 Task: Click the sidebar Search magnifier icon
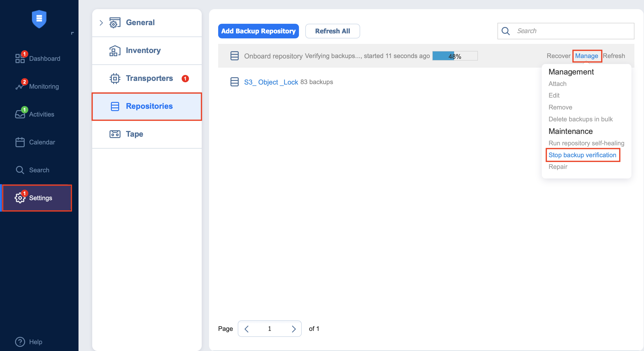coord(20,170)
